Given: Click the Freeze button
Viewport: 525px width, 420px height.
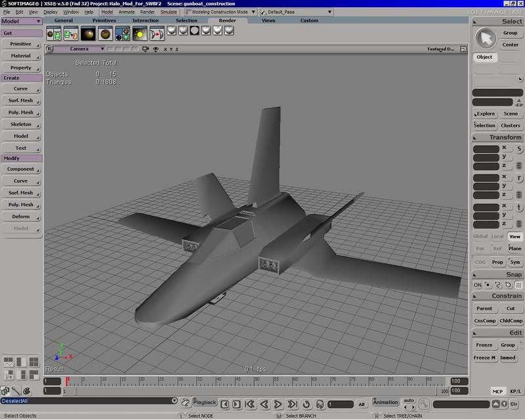Looking at the screenshot, I should [x=484, y=345].
